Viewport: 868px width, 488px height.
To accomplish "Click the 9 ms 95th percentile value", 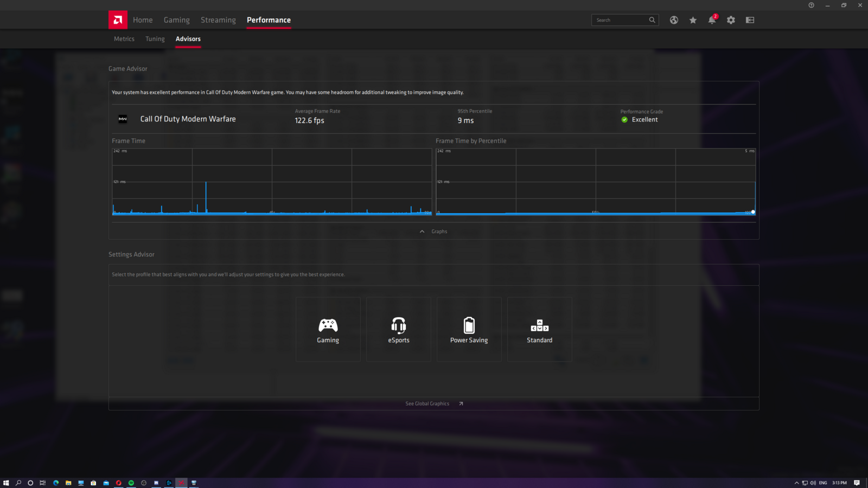I will (x=465, y=120).
